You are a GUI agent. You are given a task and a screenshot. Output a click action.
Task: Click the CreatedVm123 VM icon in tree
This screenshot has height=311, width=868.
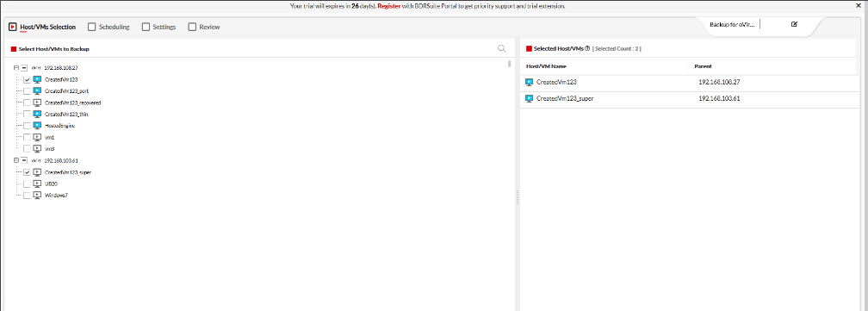pyautogui.click(x=37, y=79)
